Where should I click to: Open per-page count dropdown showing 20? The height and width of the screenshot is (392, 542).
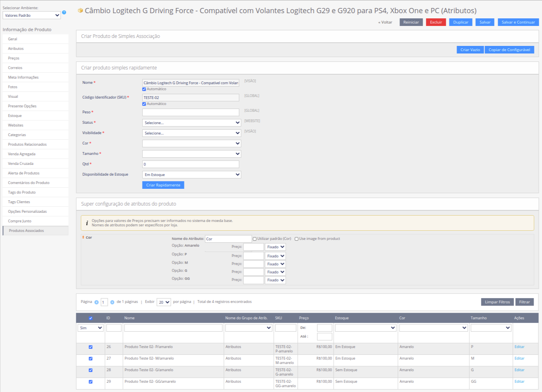[164, 302]
